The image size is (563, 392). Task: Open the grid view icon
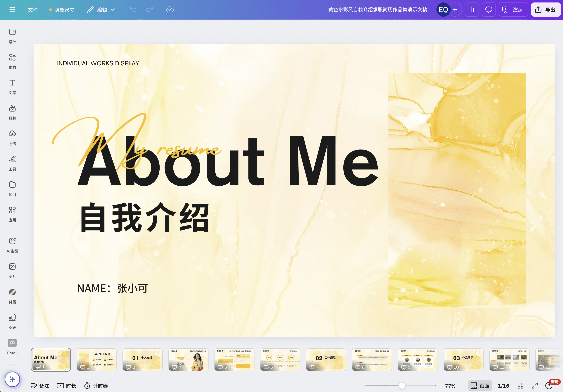point(521,386)
